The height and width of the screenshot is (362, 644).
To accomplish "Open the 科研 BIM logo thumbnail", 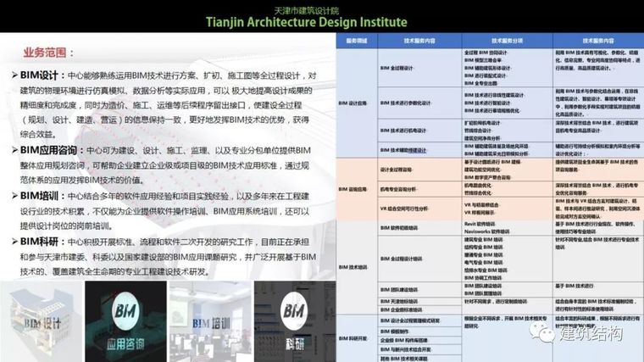I will [295, 322].
